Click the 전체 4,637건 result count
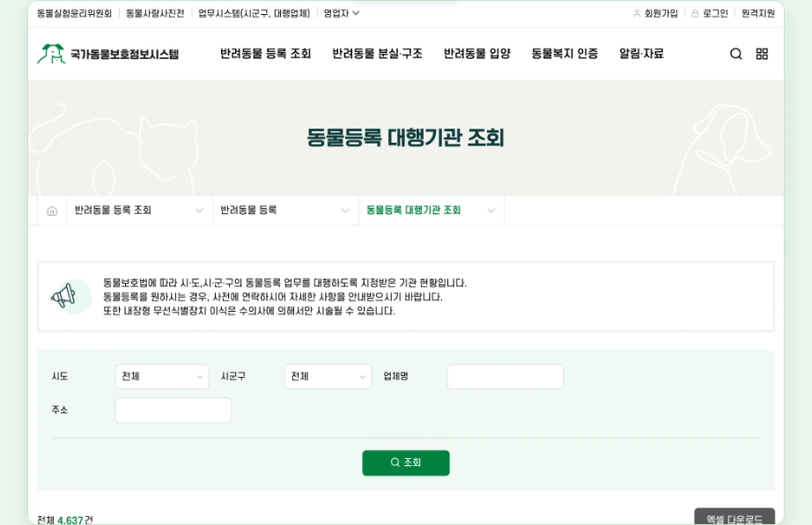The width and height of the screenshot is (812, 525). [x=65, y=520]
